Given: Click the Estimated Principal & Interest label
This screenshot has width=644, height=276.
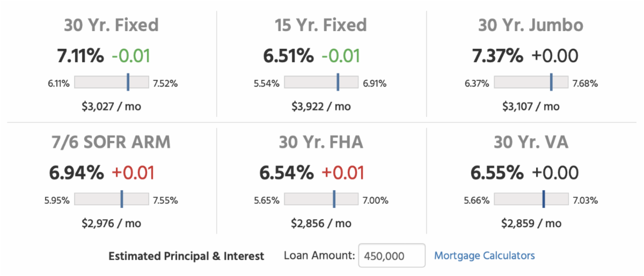Looking at the screenshot, I should pos(186,256).
